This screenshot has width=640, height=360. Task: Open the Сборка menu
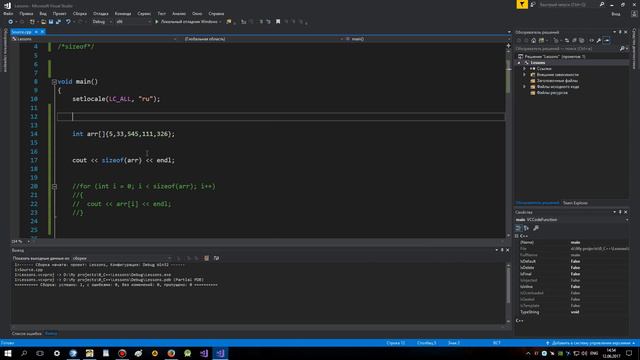[80, 13]
